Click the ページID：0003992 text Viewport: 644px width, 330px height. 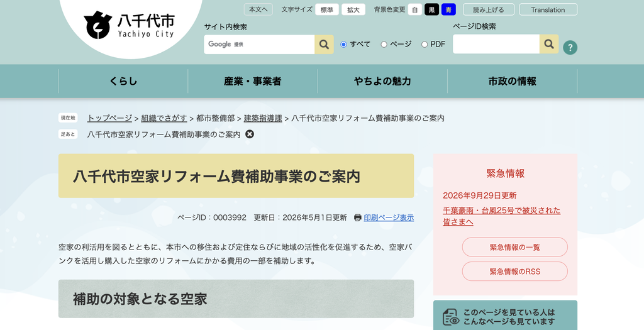pos(212,217)
